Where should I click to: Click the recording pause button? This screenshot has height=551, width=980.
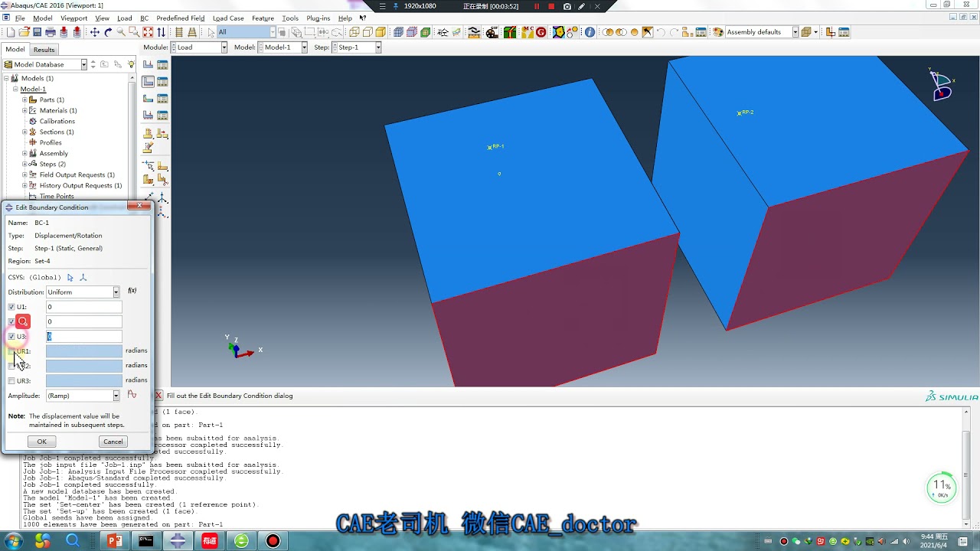[537, 6]
